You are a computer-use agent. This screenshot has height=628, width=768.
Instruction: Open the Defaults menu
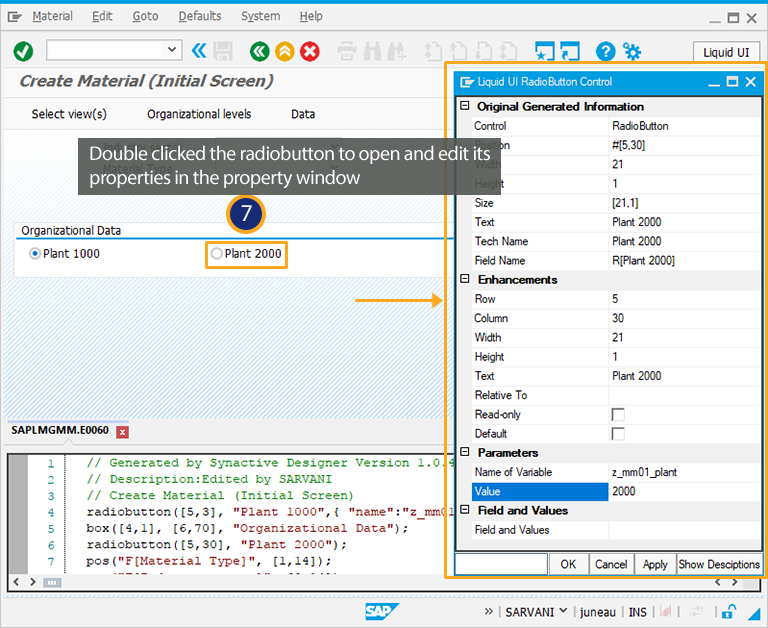200,16
